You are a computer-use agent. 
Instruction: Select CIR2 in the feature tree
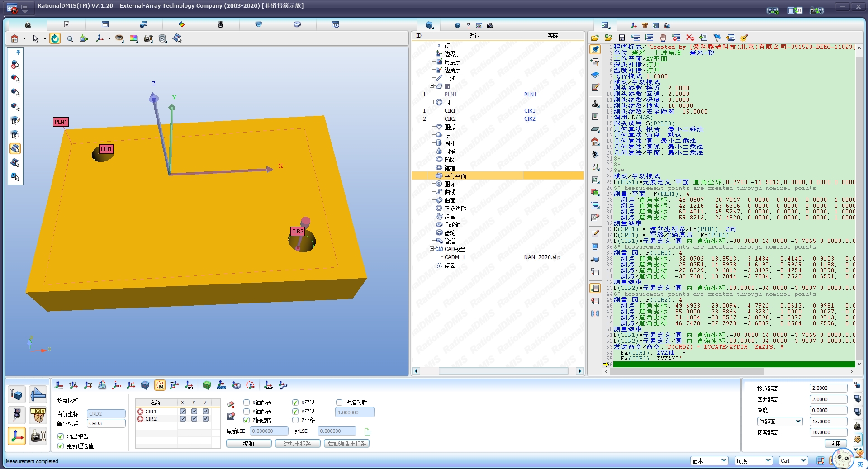(450, 119)
